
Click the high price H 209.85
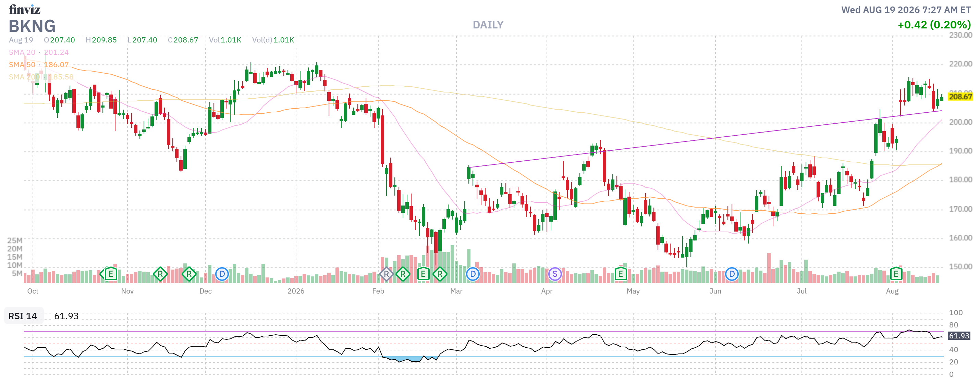point(101,40)
